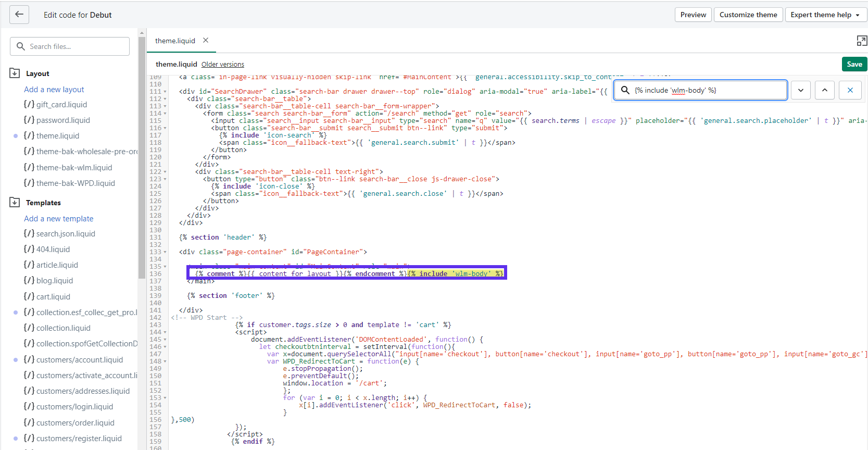868x450 pixels.
Task: Click in the Search files field
Action: click(70, 46)
